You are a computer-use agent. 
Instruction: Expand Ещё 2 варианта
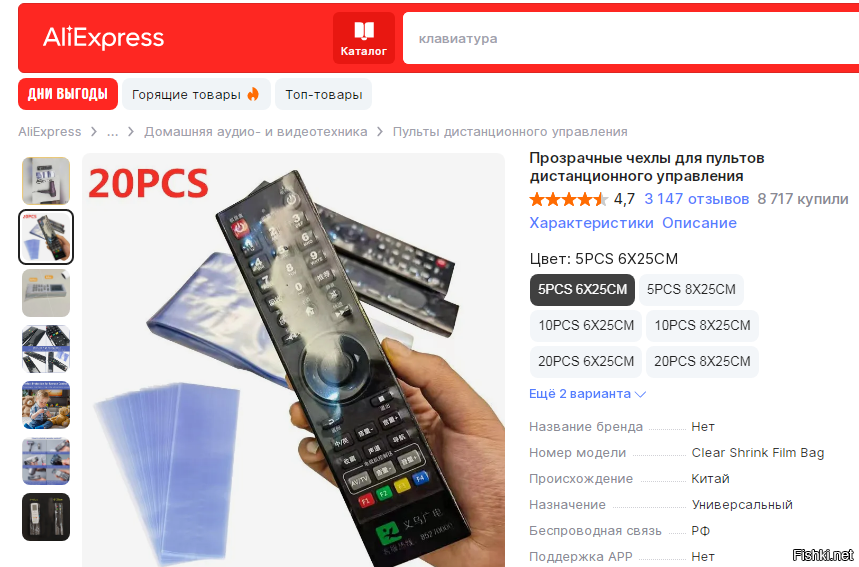click(587, 394)
